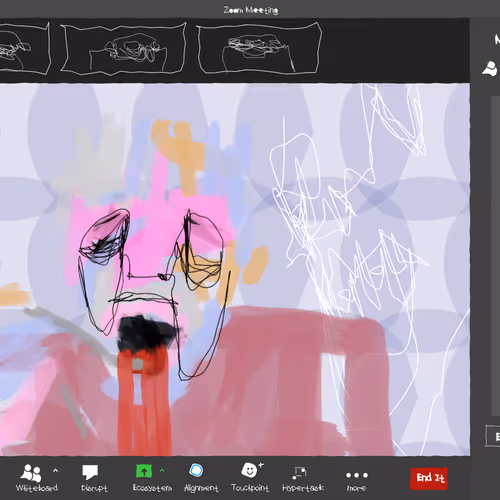The width and height of the screenshot is (500, 500).
Task: Select the Alignment circle icon
Action: (x=196, y=470)
